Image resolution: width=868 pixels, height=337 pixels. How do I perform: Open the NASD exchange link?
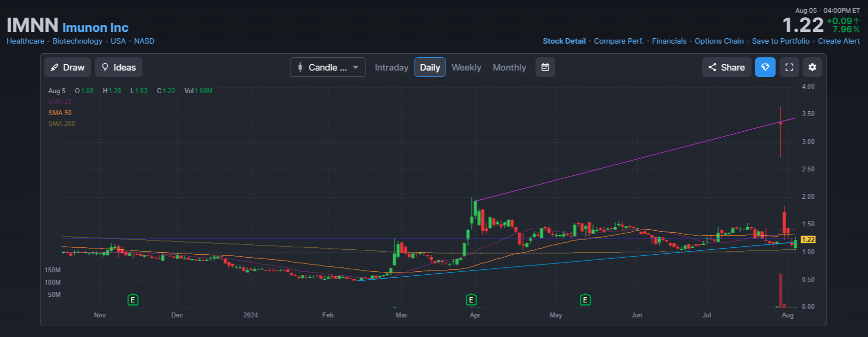pos(144,41)
